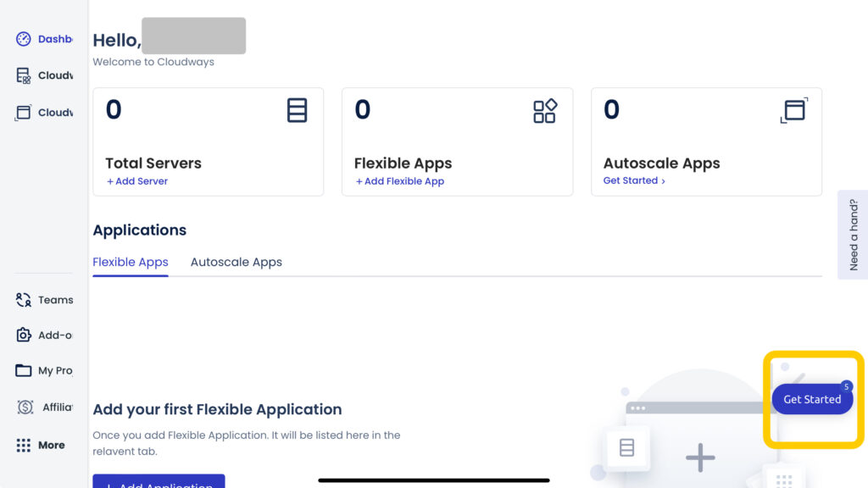Click the Add Application button
This screenshot has height=488, width=868.
click(159, 481)
